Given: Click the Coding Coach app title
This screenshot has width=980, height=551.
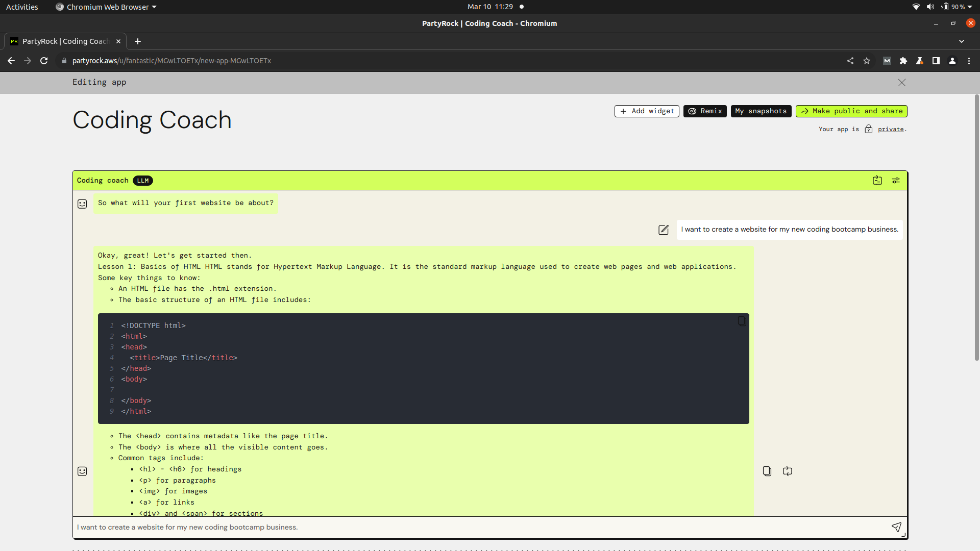Looking at the screenshot, I should [152, 120].
